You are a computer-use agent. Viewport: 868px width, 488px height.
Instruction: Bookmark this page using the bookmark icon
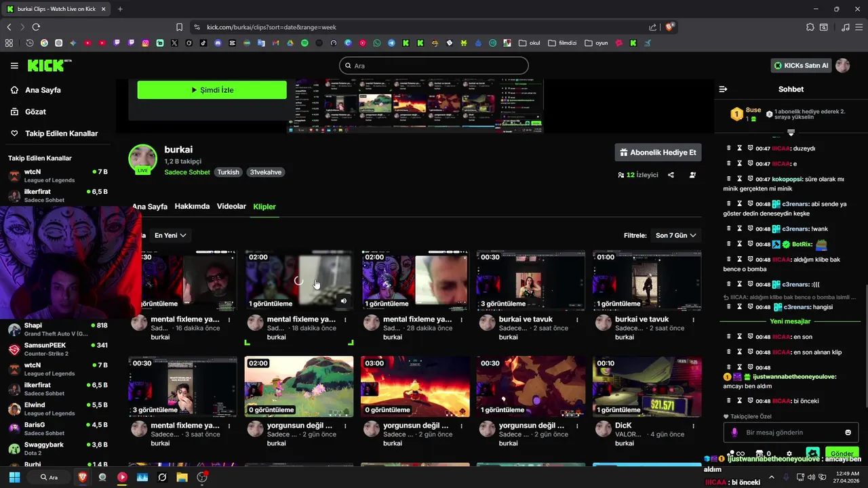click(x=179, y=27)
